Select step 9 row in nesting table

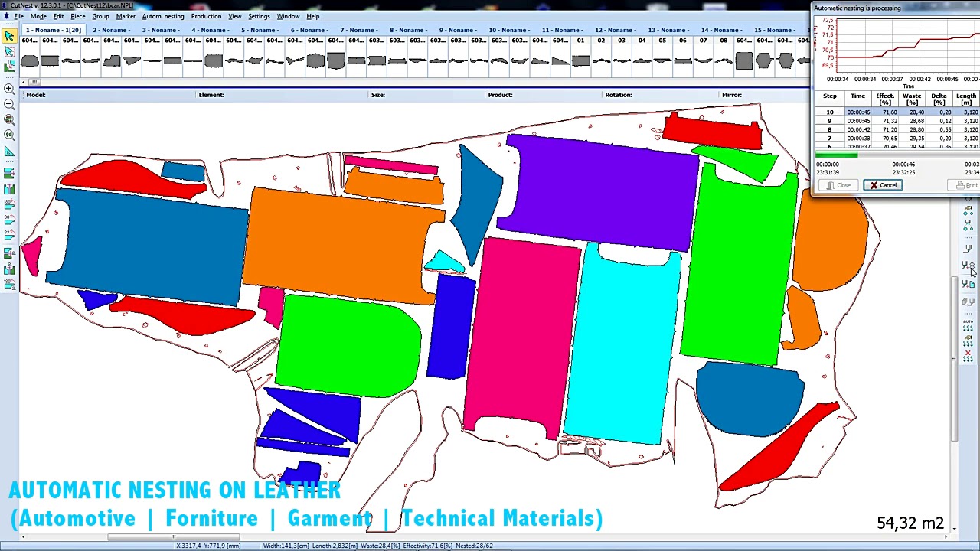[x=896, y=121]
